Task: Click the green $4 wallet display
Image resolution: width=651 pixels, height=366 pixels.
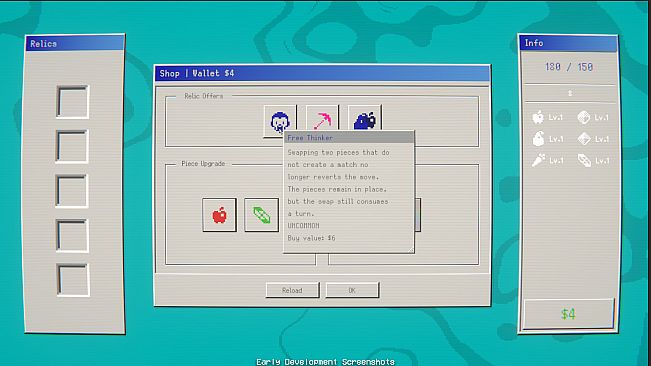Action: (568, 314)
